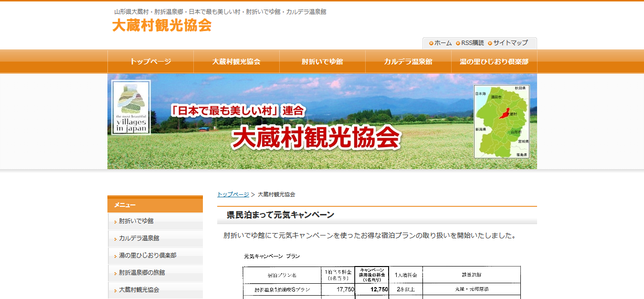Viewport: 644px width, 299px height.
Task: Click the 17,750 price cell
Action: [338, 289]
